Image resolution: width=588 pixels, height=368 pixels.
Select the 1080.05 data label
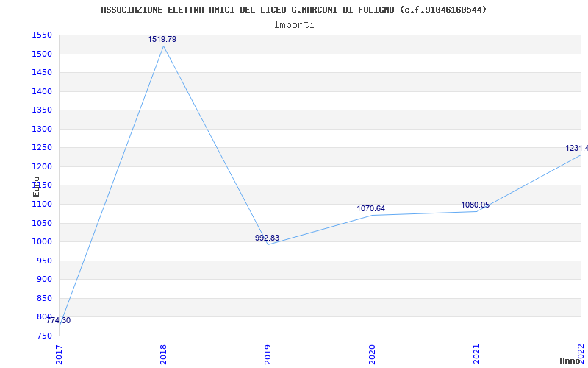click(475, 205)
